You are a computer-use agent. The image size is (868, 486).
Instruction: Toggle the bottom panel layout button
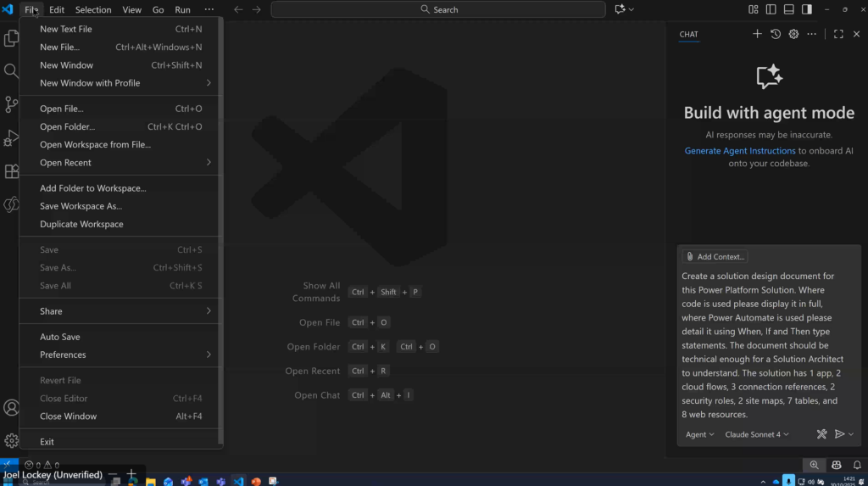[788, 9]
